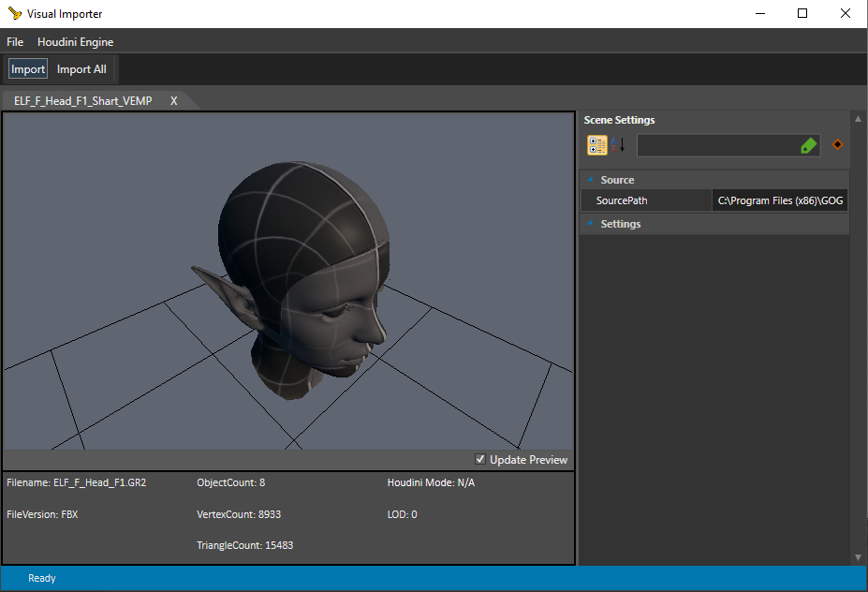Click the orange diamond icon in Scene Settings
The width and height of the screenshot is (868, 592).
[x=837, y=144]
